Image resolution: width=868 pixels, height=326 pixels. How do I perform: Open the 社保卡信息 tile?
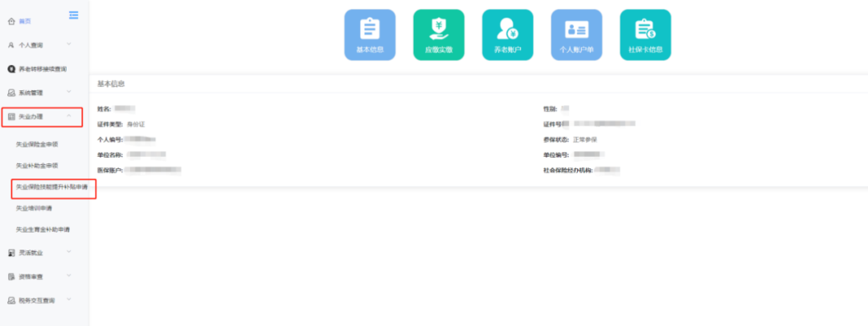645,35
